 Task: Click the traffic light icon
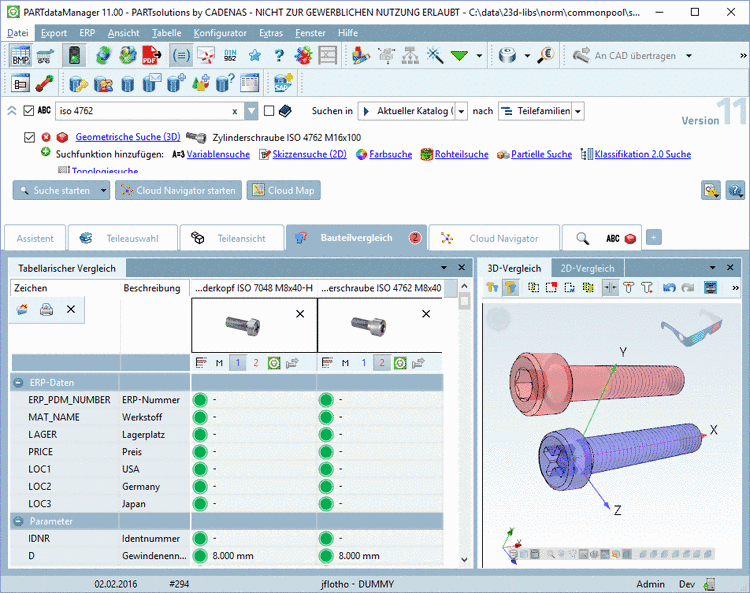coord(74,55)
